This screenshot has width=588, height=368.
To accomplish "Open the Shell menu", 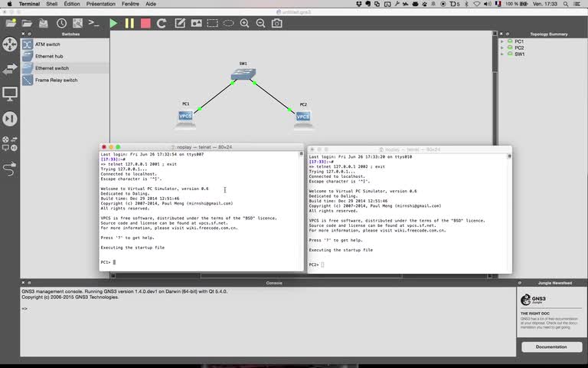I will tap(52, 4).
